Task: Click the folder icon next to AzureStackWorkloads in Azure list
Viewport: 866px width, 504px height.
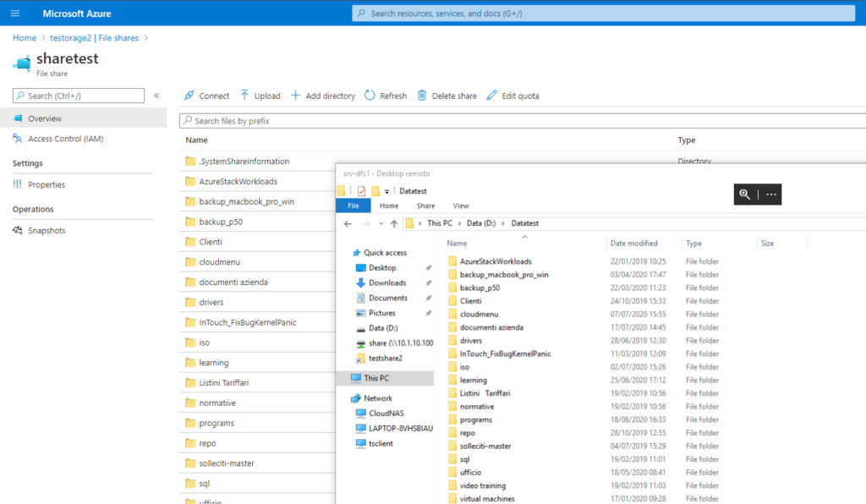Action: (x=190, y=181)
